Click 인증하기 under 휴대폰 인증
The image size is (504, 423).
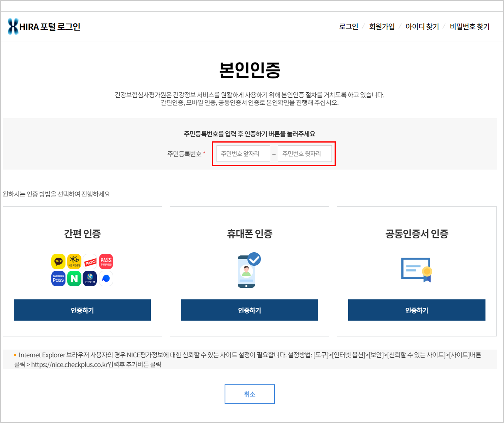pos(249,310)
